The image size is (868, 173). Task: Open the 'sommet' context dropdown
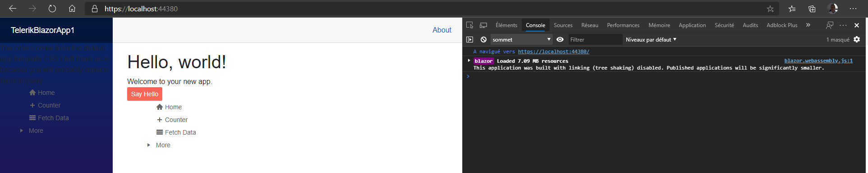point(521,40)
